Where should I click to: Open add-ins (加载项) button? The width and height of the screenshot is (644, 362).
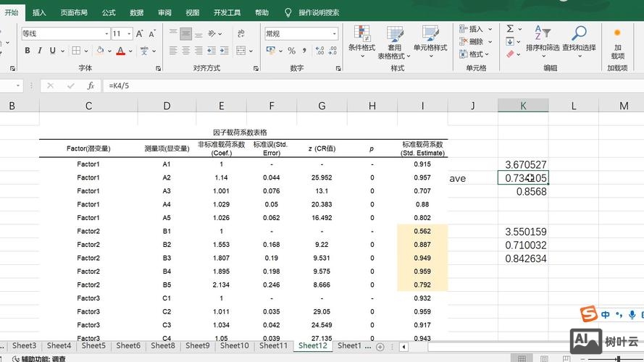[x=617, y=44]
